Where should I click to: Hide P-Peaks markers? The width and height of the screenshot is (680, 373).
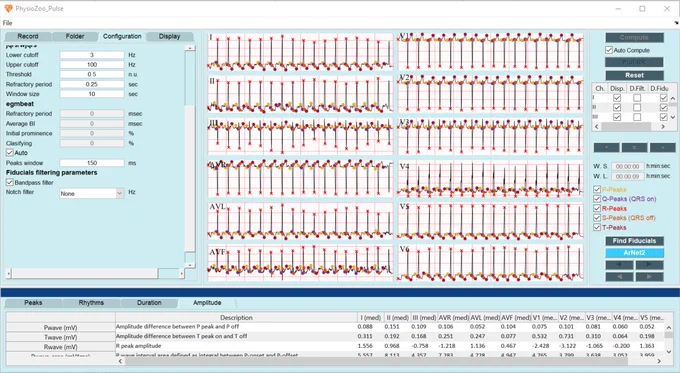pos(597,189)
